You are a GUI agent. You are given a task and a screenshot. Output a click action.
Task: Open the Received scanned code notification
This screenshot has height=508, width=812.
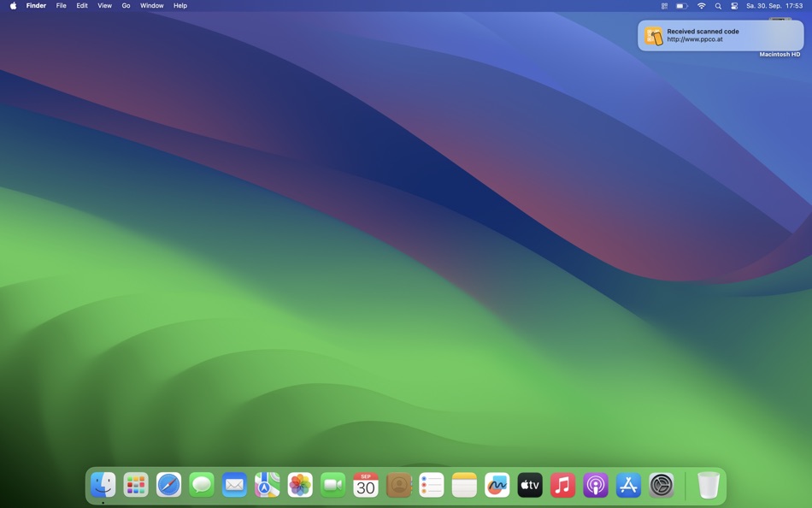pyautogui.click(x=721, y=35)
